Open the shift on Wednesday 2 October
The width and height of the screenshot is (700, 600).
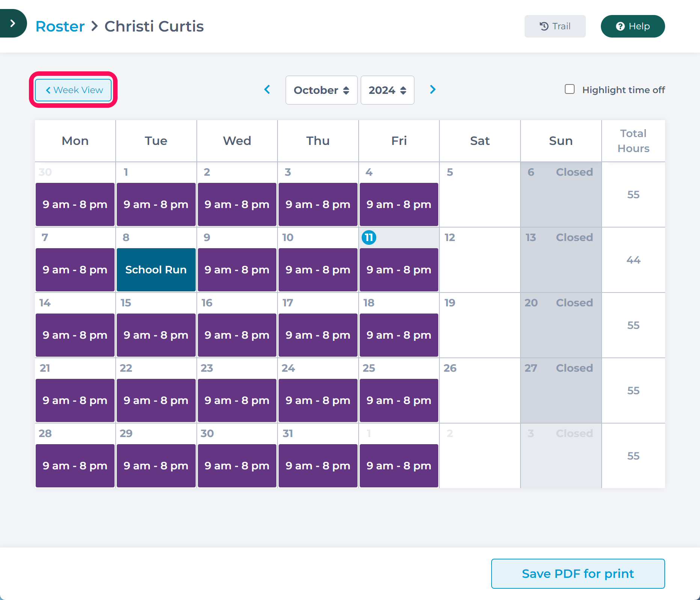click(x=237, y=204)
